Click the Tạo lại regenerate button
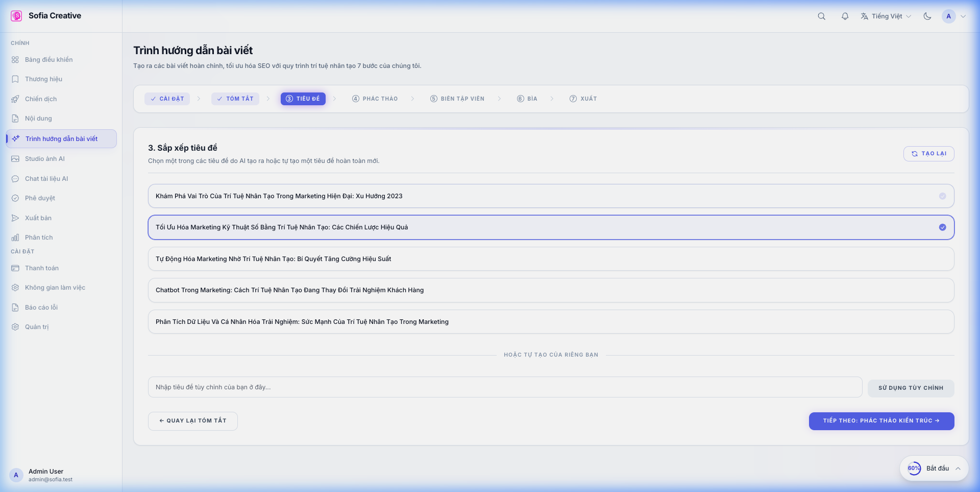980x492 pixels. 928,154
